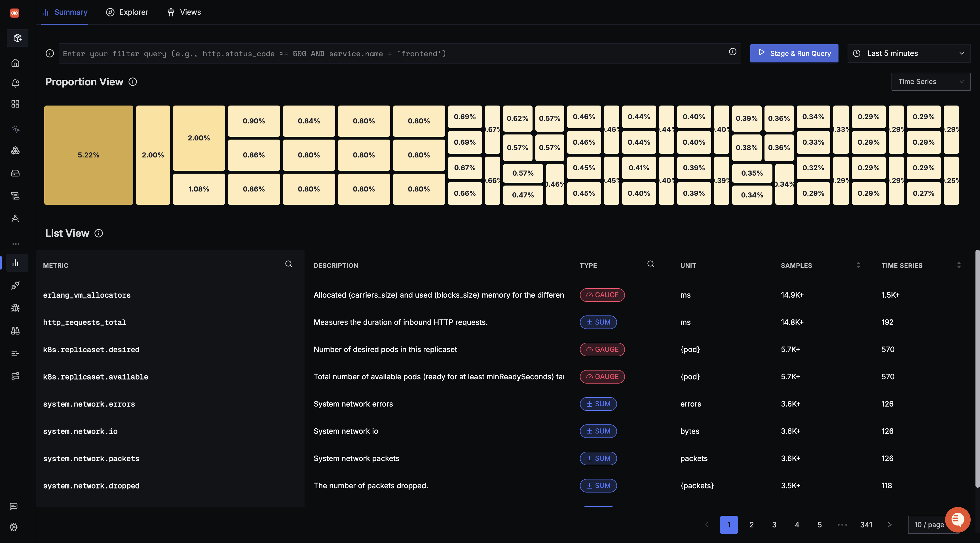The height and width of the screenshot is (543, 980).
Task: Click the 1.5K+ time series value
Action: (x=890, y=295)
